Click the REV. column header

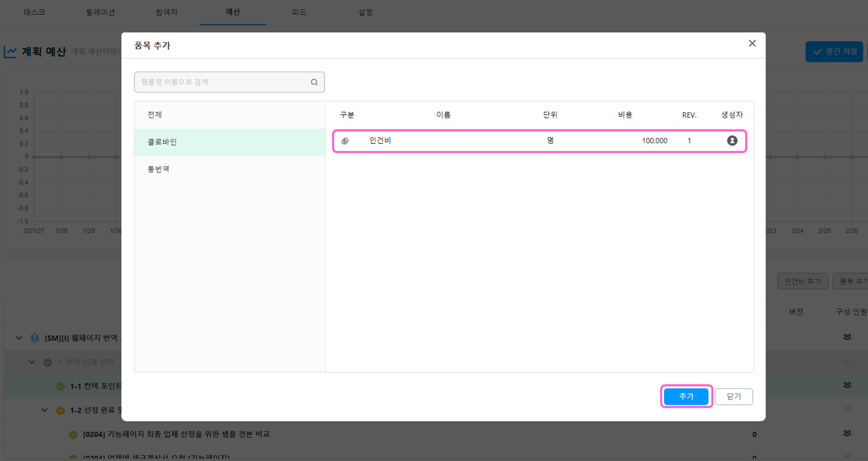click(x=689, y=115)
